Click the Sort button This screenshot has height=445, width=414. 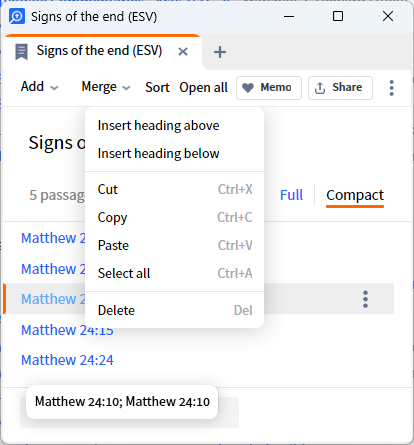157,87
